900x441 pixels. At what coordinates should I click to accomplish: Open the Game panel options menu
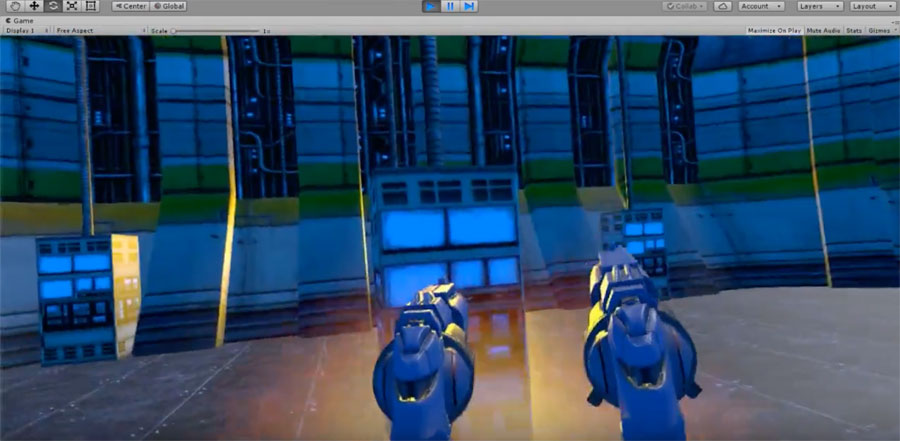click(x=895, y=21)
